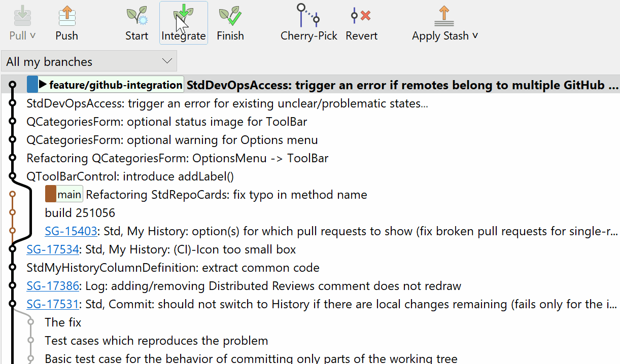Open the SG-15403 issue link
This screenshot has width=620, height=364.
[71, 231]
